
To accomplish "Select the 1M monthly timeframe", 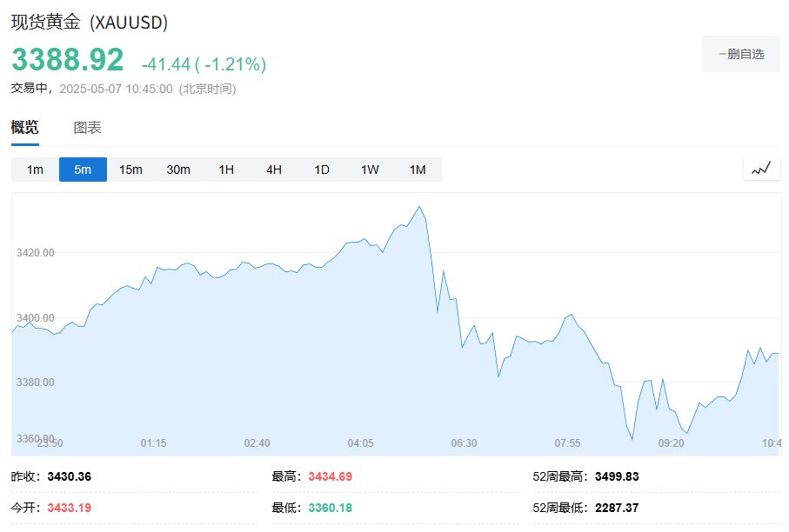I will (x=418, y=170).
